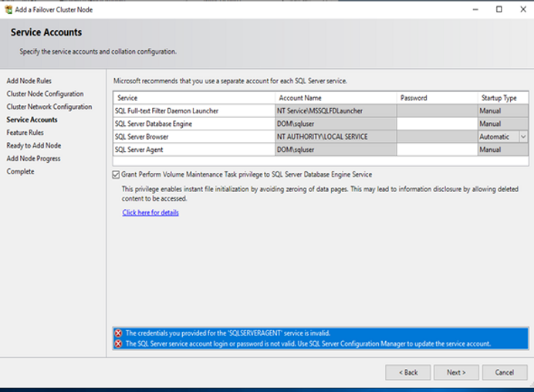
Task: Maximize the wizard window
Action: (499, 9)
